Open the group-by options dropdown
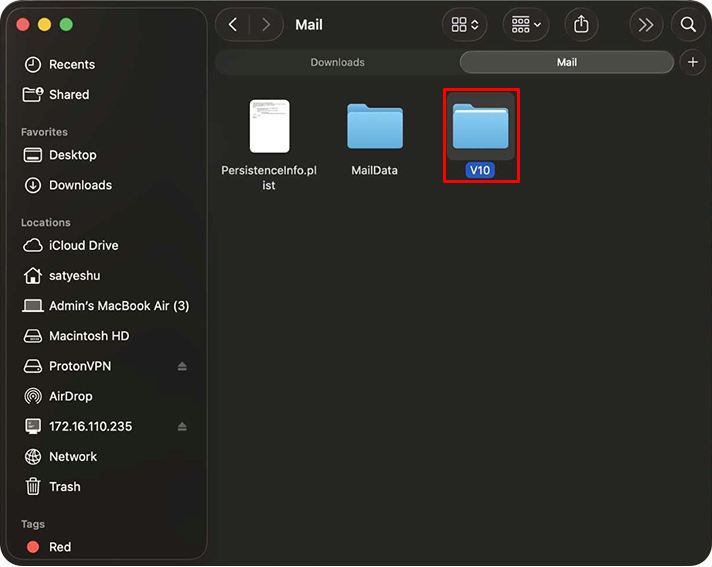This screenshot has height=567, width=712. (x=526, y=25)
